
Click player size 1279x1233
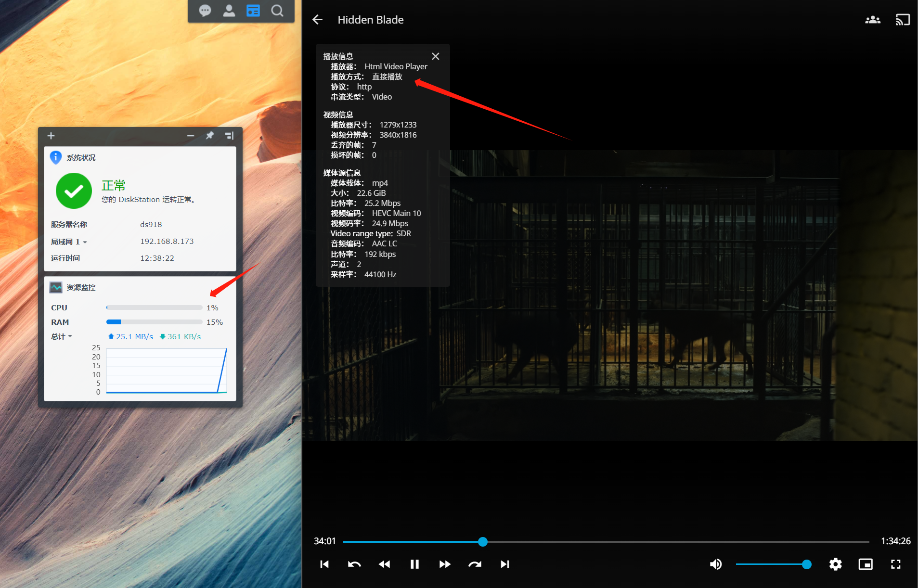[x=398, y=125]
